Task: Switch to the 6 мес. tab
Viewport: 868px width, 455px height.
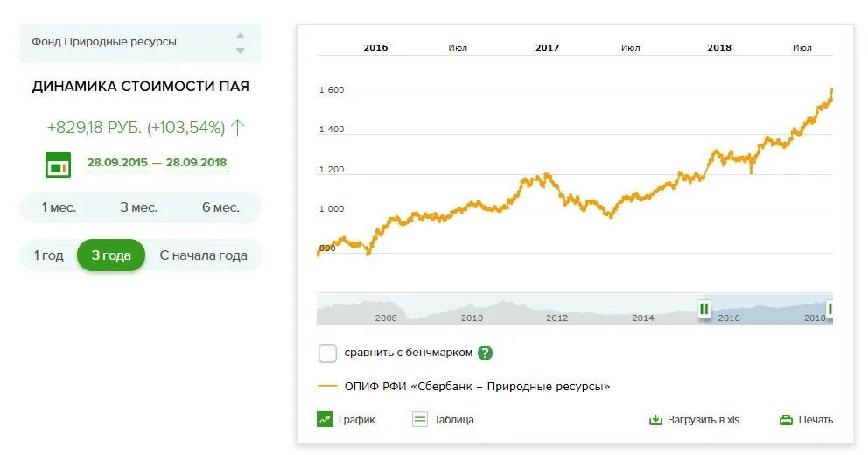Action: click(220, 207)
